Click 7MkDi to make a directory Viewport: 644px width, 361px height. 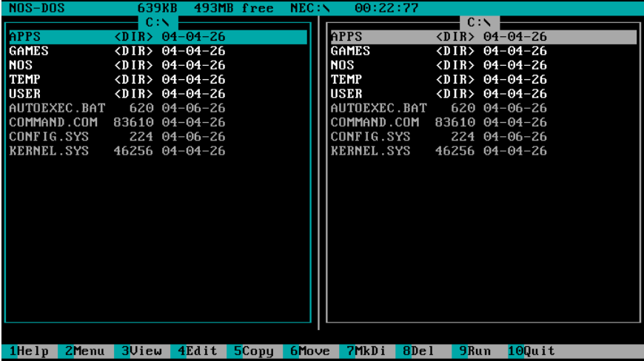click(366, 351)
